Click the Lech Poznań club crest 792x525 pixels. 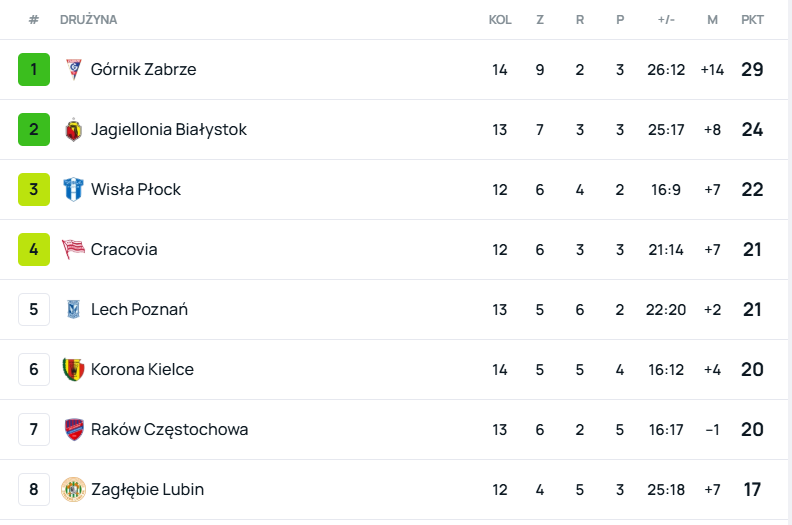73,310
